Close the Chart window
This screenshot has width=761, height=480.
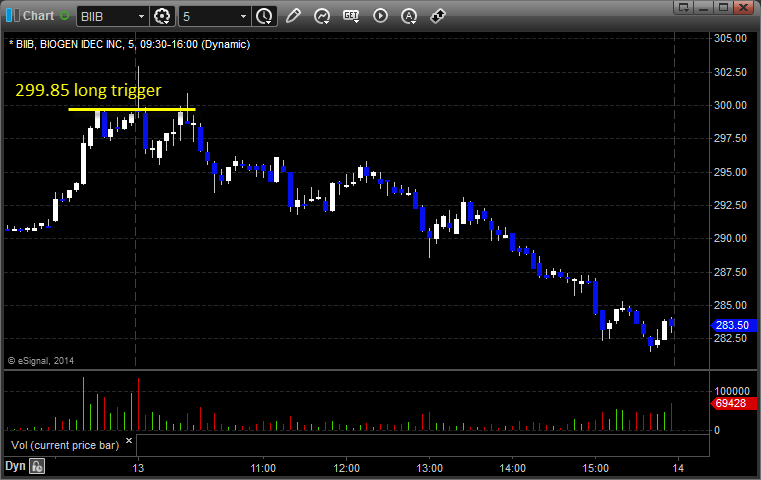[x=743, y=7]
